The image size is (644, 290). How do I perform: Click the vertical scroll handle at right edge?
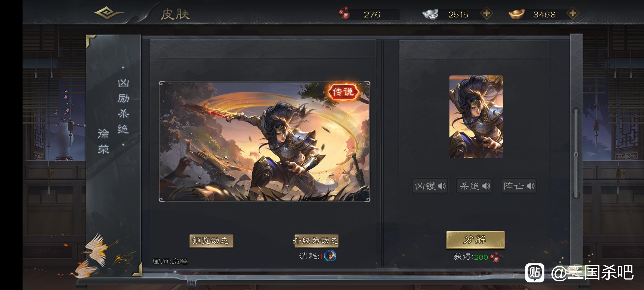tap(576, 153)
